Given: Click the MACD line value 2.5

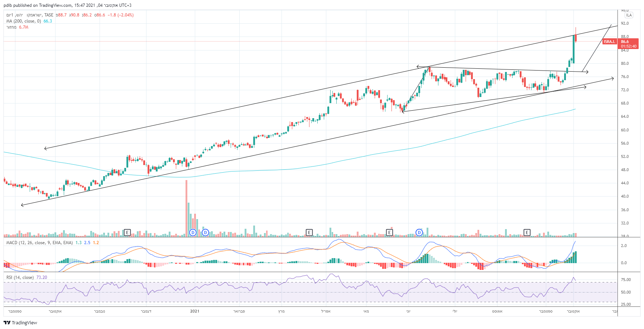Looking at the screenshot, I should (87, 243).
